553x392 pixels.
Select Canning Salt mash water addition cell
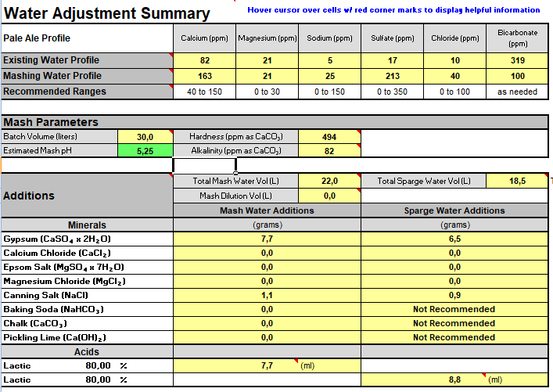(x=267, y=296)
